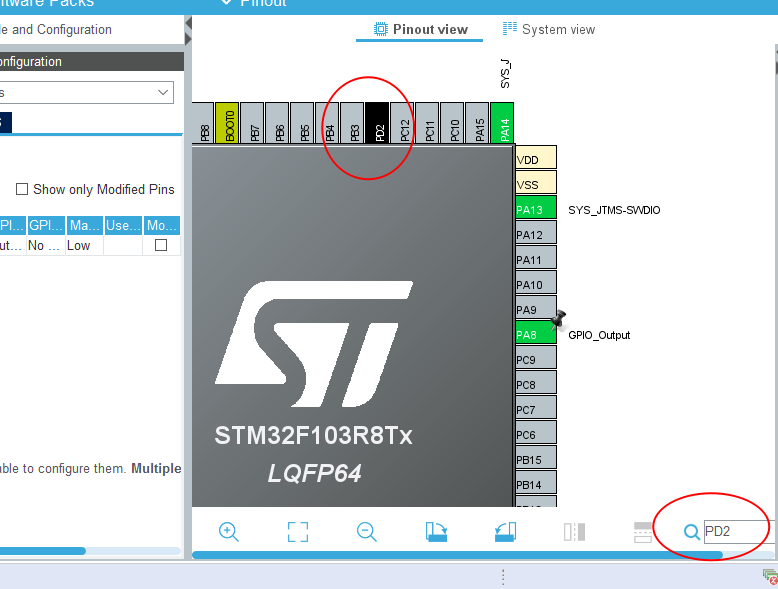This screenshot has height=589, width=778.
Task: Select the PB7 pin
Action: click(253, 123)
